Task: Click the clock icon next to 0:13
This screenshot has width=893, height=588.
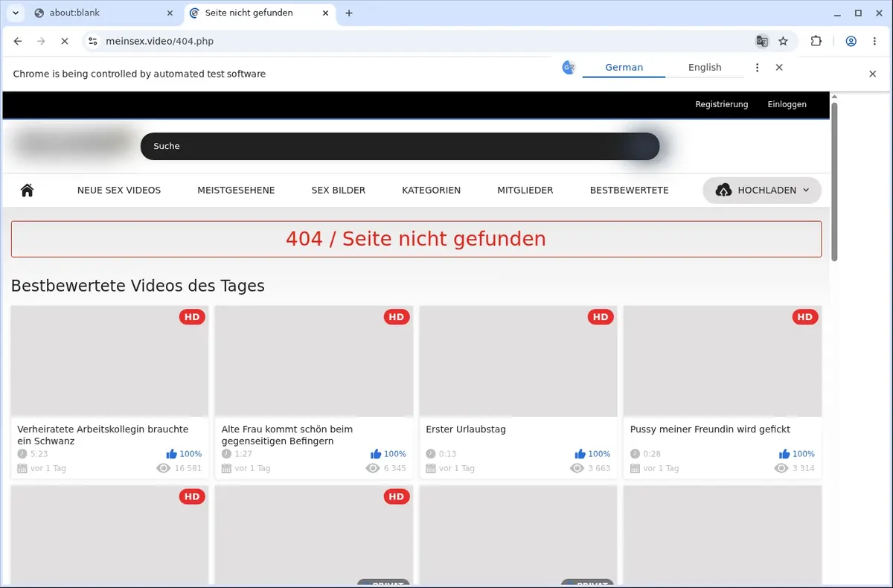Action: (431, 453)
